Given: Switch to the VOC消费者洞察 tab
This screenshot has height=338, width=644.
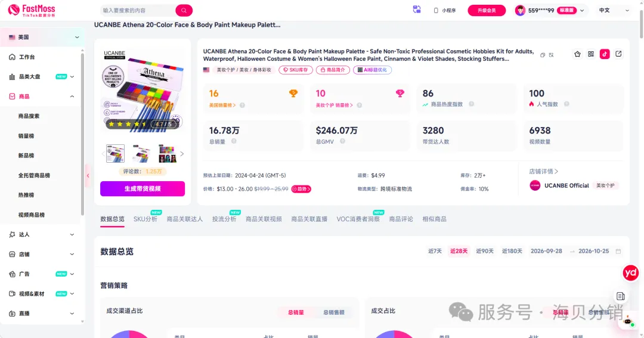Looking at the screenshot, I should [358, 219].
